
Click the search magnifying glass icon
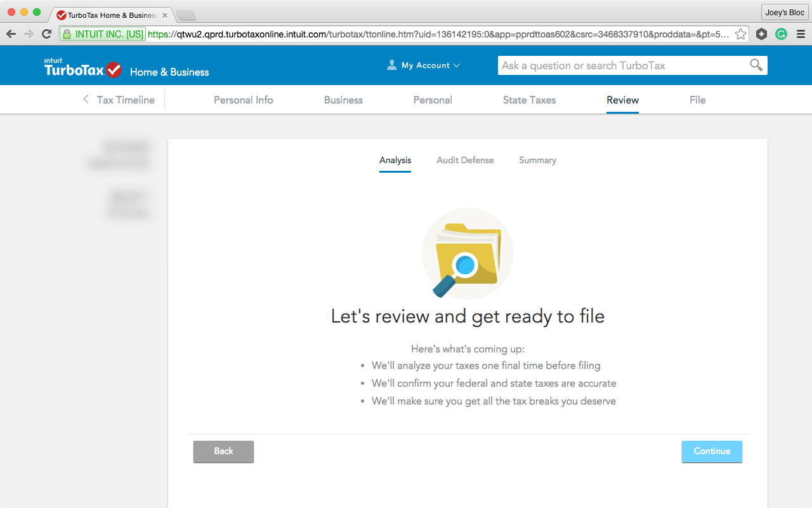click(x=756, y=65)
